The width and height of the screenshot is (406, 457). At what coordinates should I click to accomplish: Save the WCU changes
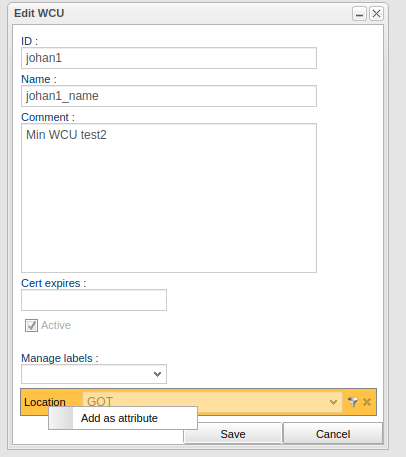(233, 434)
